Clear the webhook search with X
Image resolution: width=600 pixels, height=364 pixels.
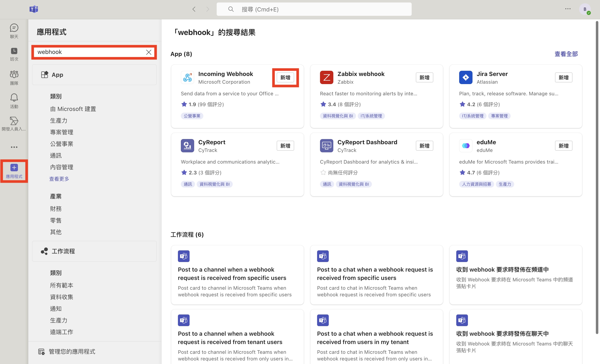coord(149,52)
